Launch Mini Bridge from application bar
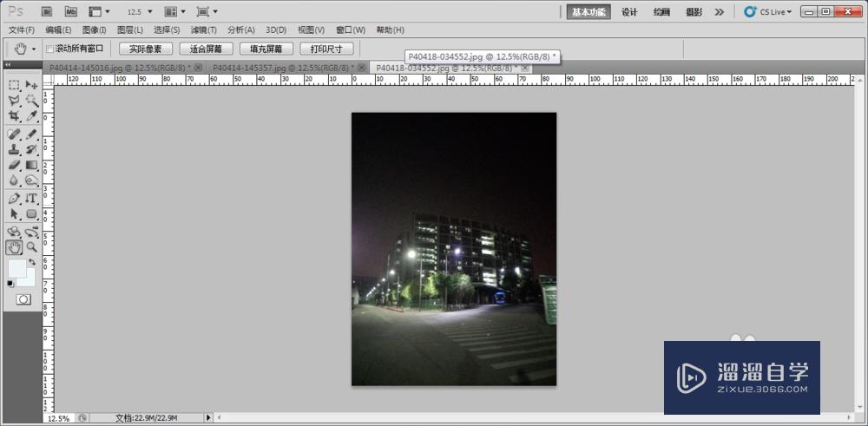Screen dimensions: 868x426 71,11
